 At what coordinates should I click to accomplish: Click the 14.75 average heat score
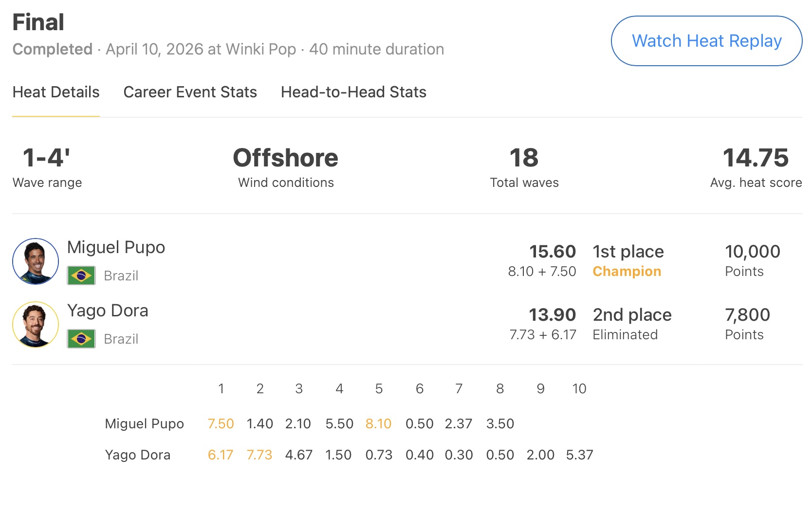coord(756,158)
